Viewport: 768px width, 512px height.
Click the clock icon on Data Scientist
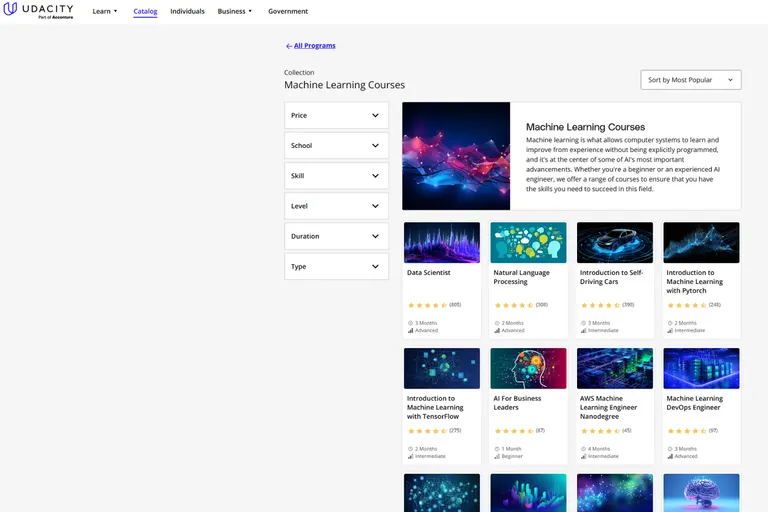(410, 323)
